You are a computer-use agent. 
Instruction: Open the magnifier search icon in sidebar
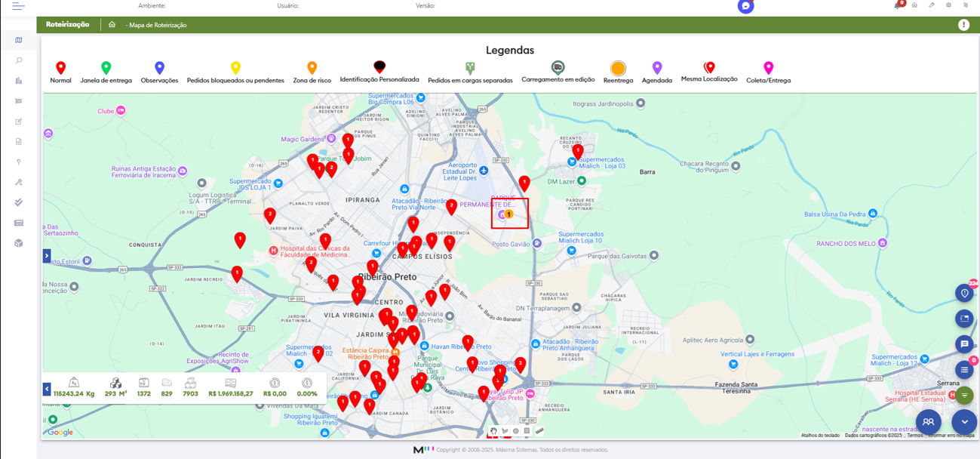point(19,60)
